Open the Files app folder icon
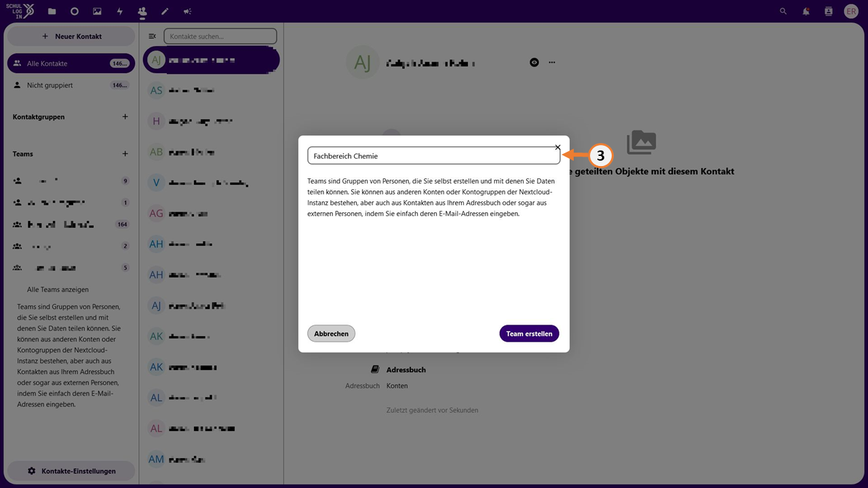Viewport: 868px width, 488px height. pyautogui.click(x=52, y=12)
